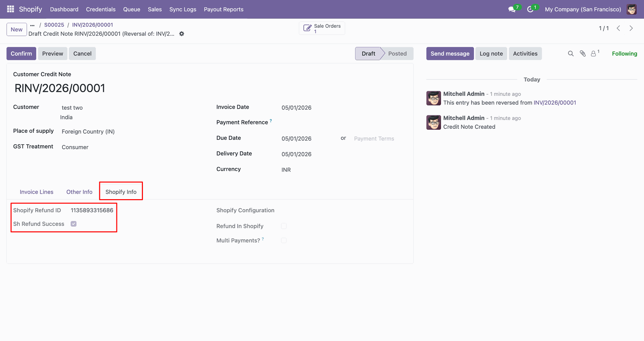The width and height of the screenshot is (644, 341).
Task: Enable Multi Payments checkbox
Action: pos(284,240)
